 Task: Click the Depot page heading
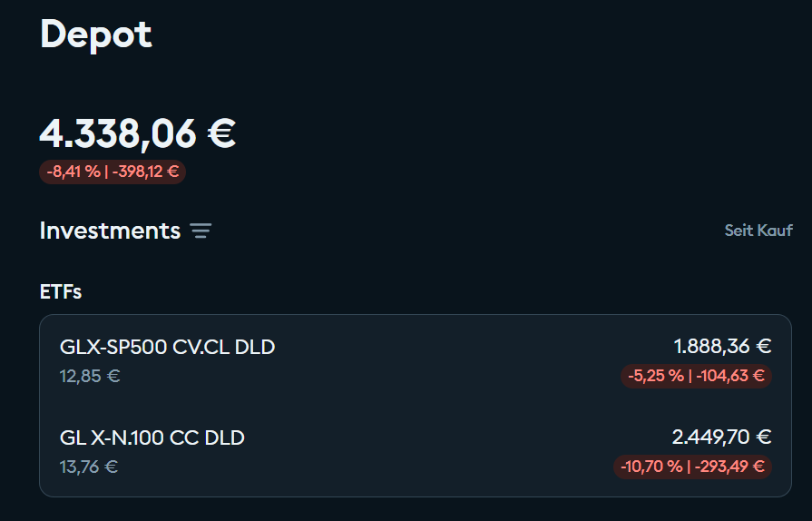click(x=96, y=34)
